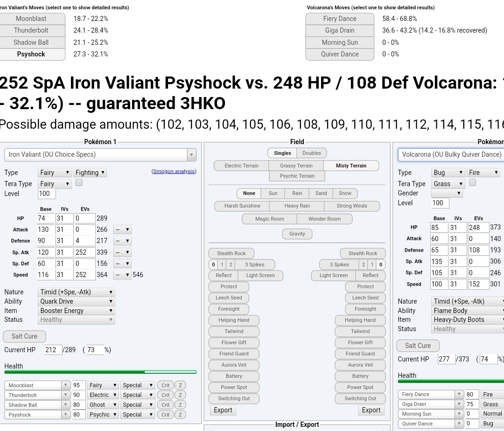Viewport: 504px width, 431px height.
Task: Open the Smogon analysis link
Action: point(174,171)
